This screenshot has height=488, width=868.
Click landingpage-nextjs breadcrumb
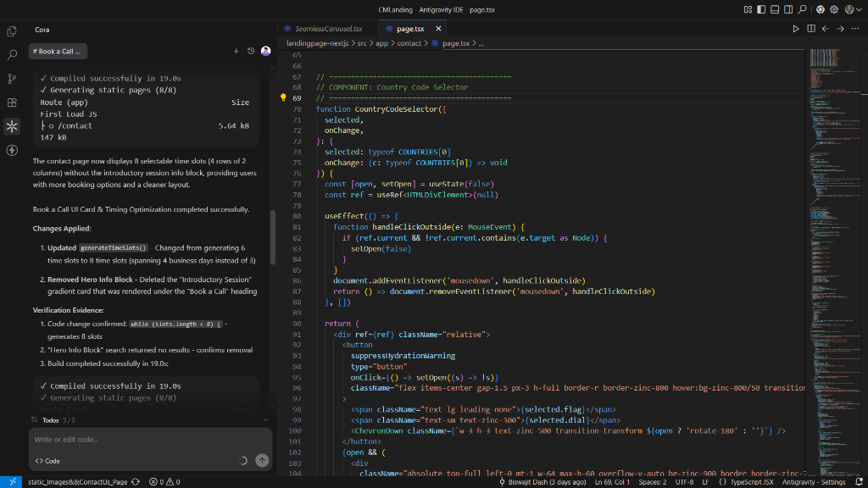(x=317, y=43)
